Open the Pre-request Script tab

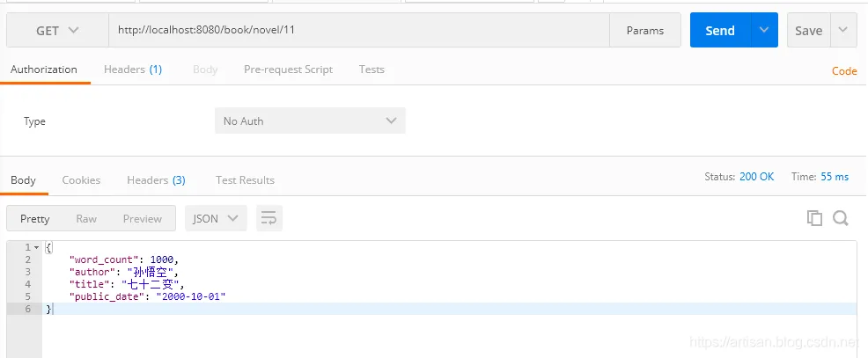pos(288,69)
